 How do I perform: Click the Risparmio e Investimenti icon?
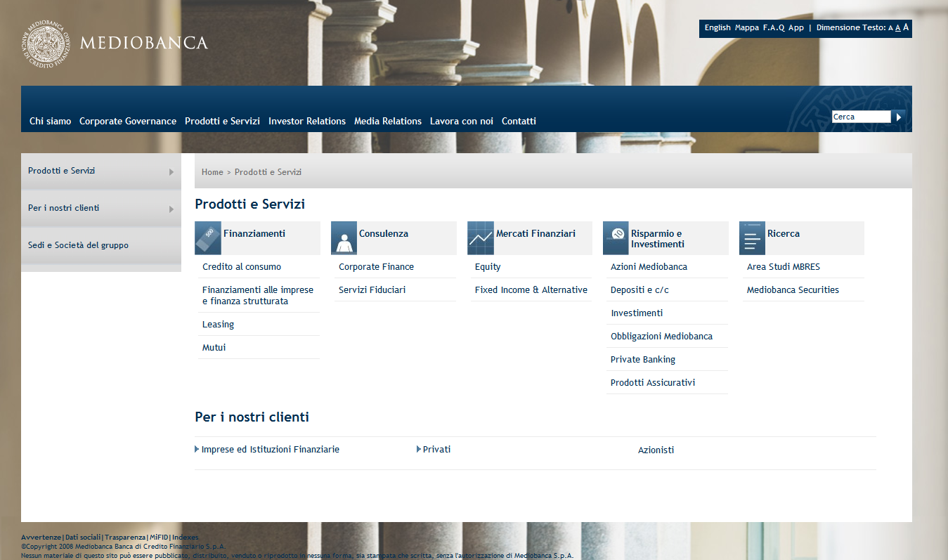click(616, 238)
